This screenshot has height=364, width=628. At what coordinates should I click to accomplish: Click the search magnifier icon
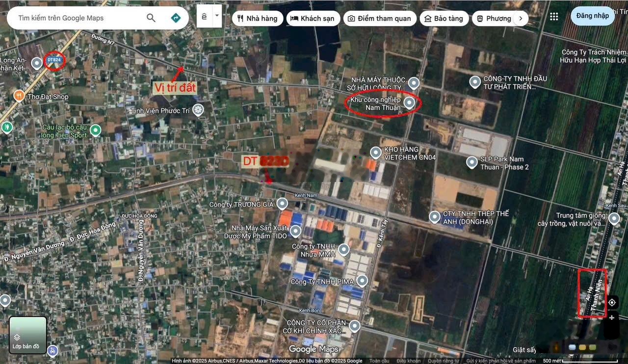151,18
